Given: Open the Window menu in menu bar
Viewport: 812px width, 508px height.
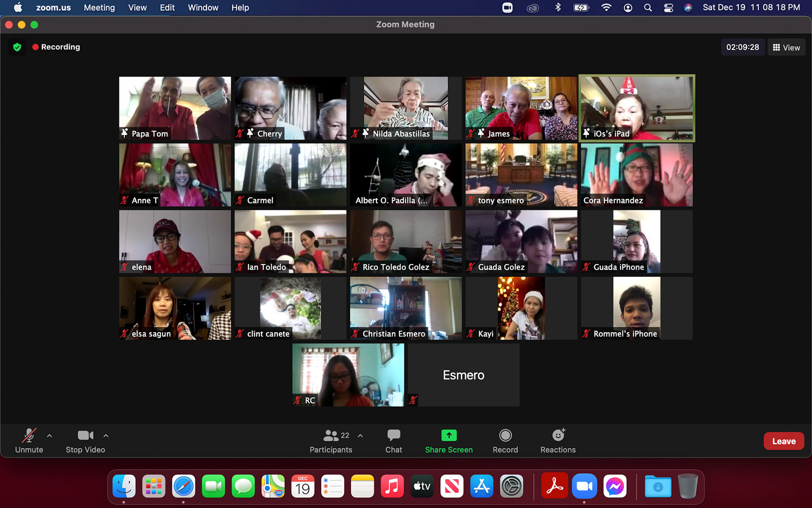Looking at the screenshot, I should pyautogui.click(x=203, y=8).
